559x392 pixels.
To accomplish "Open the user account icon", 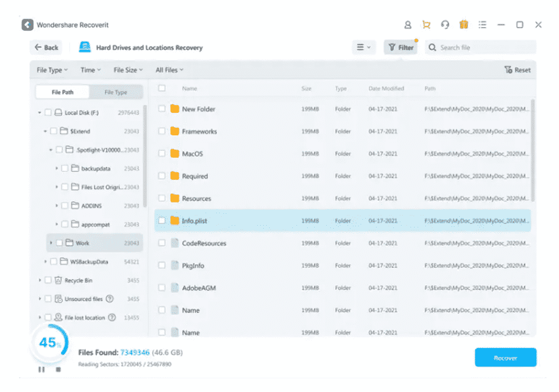I will click(408, 25).
